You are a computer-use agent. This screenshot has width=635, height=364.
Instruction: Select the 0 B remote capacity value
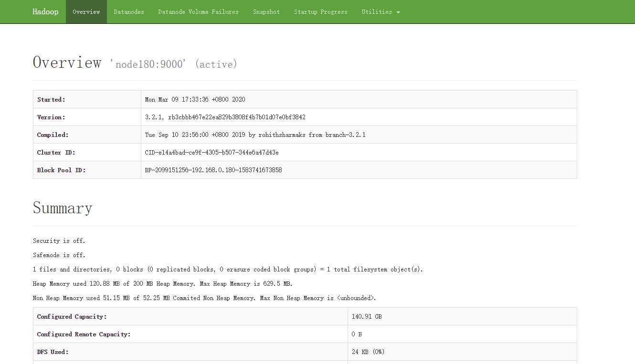357,334
